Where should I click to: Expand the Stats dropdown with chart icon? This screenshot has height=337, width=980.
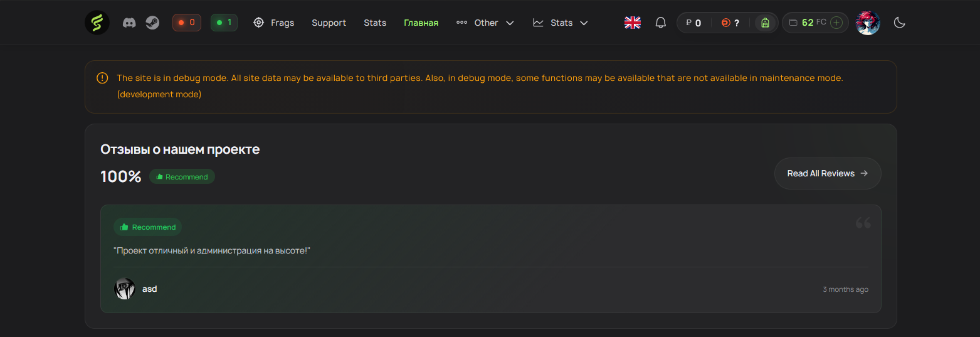(x=561, y=23)
